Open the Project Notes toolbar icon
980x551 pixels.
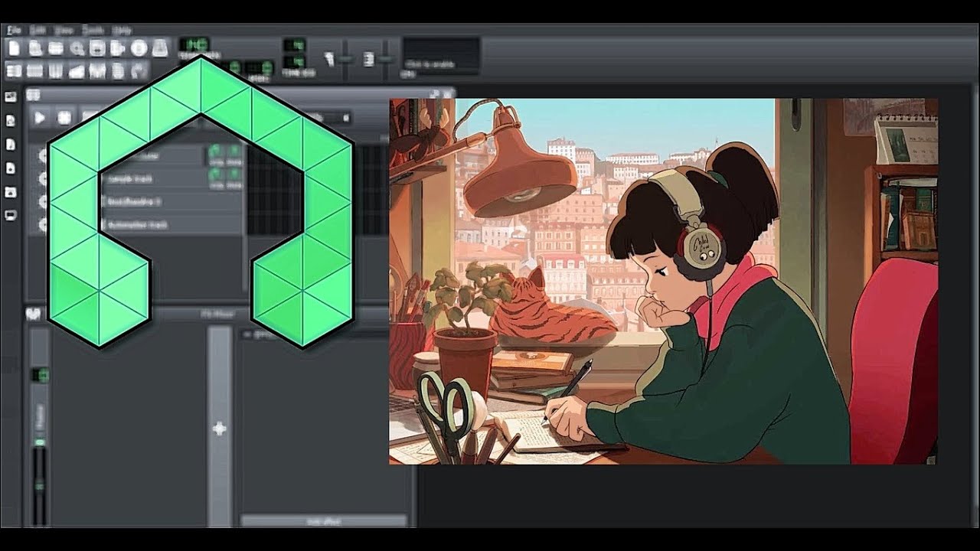pos(118,71)
